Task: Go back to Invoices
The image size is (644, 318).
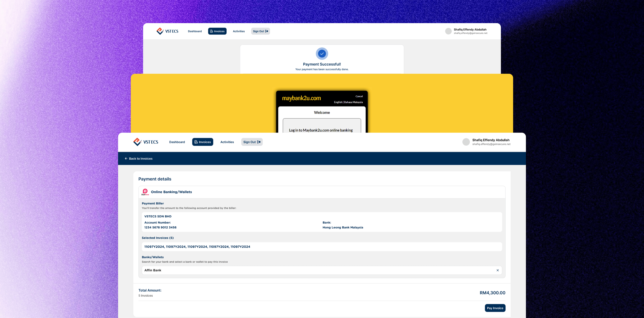Action: (x=139, y=159)
